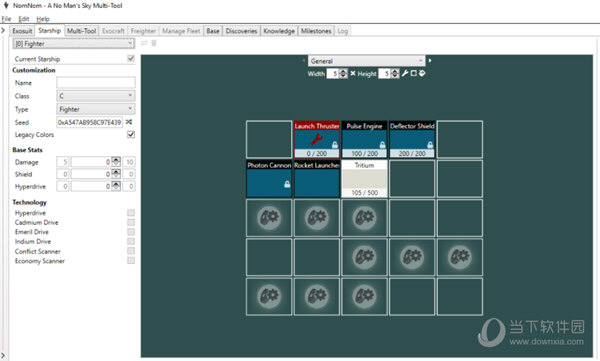
Task: Click the trash icon beside the starship selector
Action: coord(154,43)
